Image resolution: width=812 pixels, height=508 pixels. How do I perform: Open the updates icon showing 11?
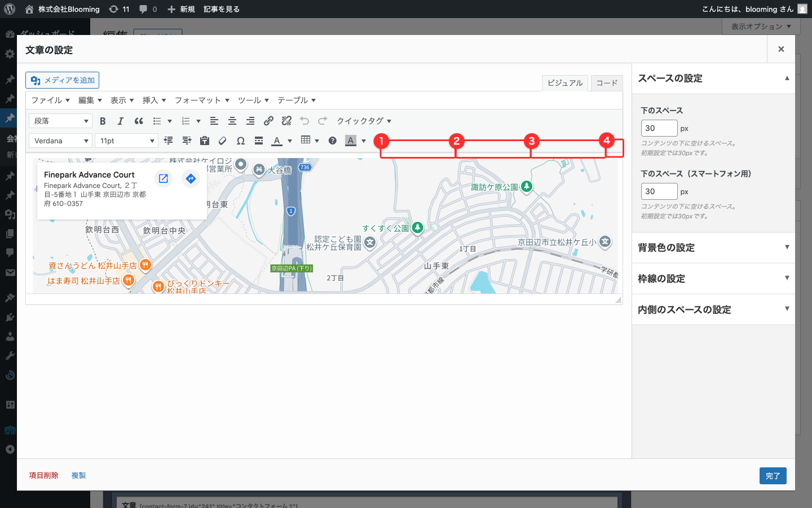(119, 9)
